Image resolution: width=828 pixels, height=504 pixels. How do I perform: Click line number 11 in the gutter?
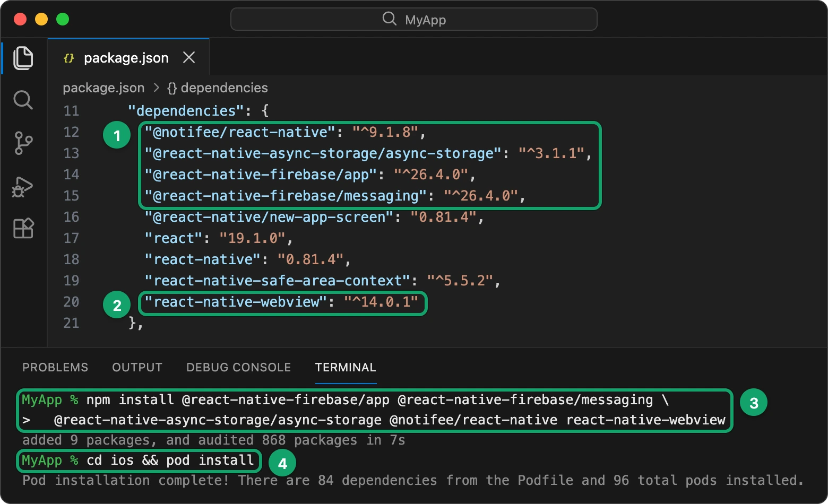(x=71, y=111)
